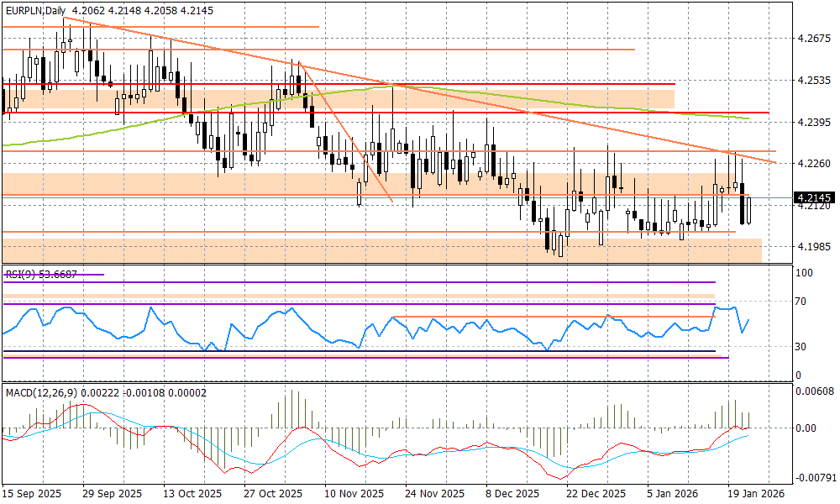The image size is (840, 504).
Task: Click the most recent candlestick on the chart
Action: (x=749, y=210)
